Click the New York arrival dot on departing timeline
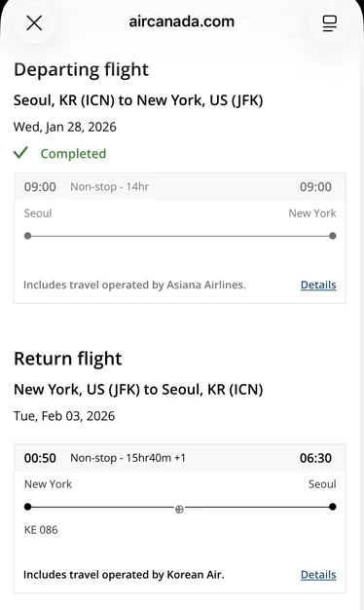364x610 pixels. [333, 236]
